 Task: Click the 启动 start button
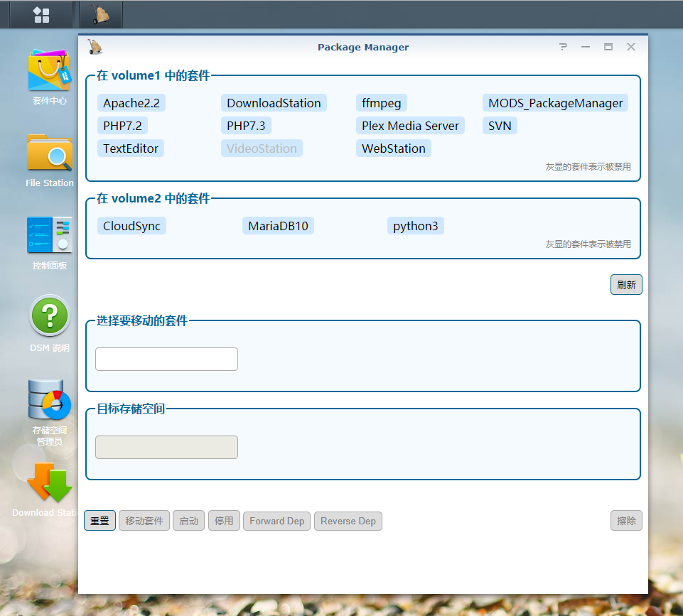coord(188,521)
